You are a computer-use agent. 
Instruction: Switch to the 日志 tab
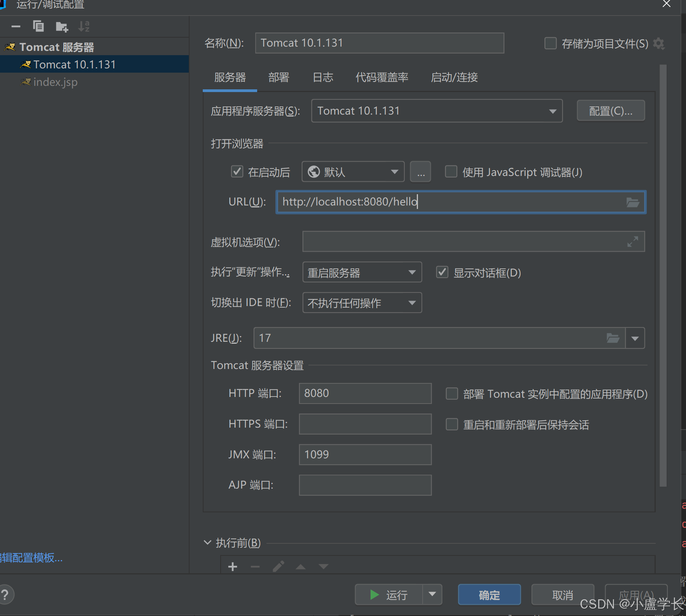pos(323,78)
